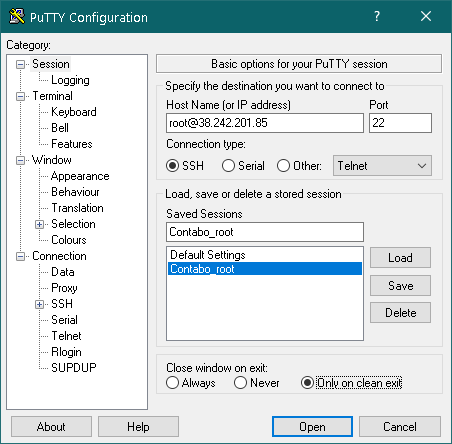Viewport: 452px width, 444px height.
Task: Choose Only on clean exit option
Action: [x=307, y=383]
